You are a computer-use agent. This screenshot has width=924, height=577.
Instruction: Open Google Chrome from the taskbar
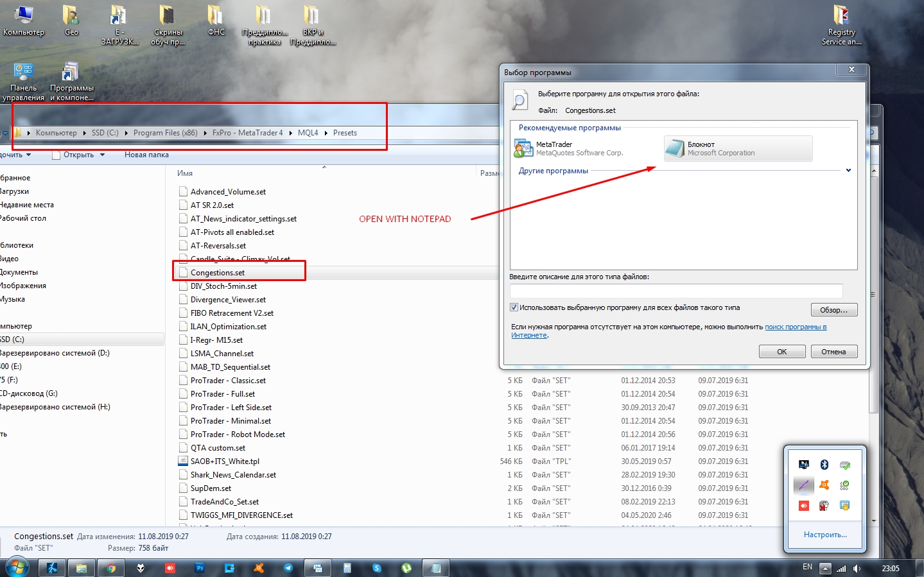(111, 568)
